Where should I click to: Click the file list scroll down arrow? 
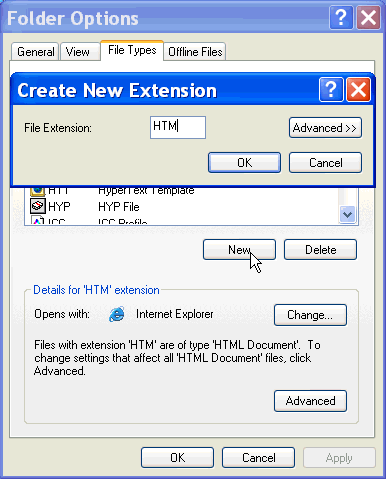click(x=348, y=214)
